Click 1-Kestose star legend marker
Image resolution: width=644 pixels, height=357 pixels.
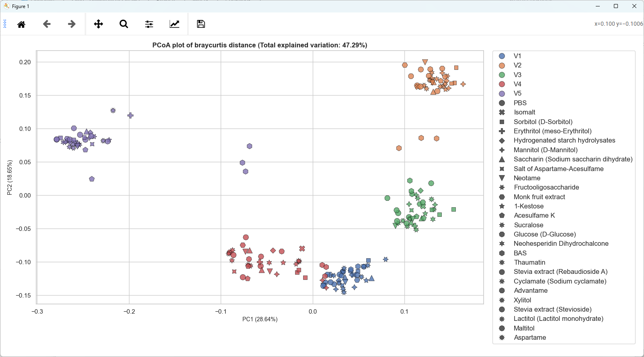(x=502, y=206)
